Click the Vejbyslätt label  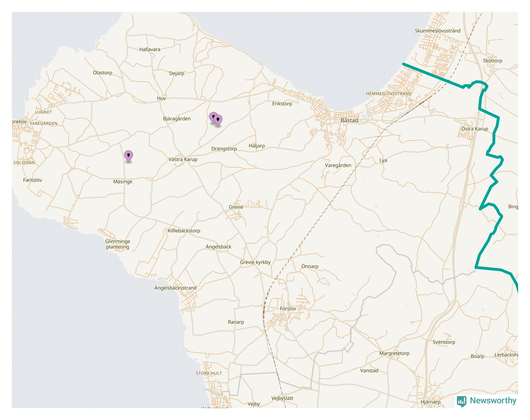point(282,398)
